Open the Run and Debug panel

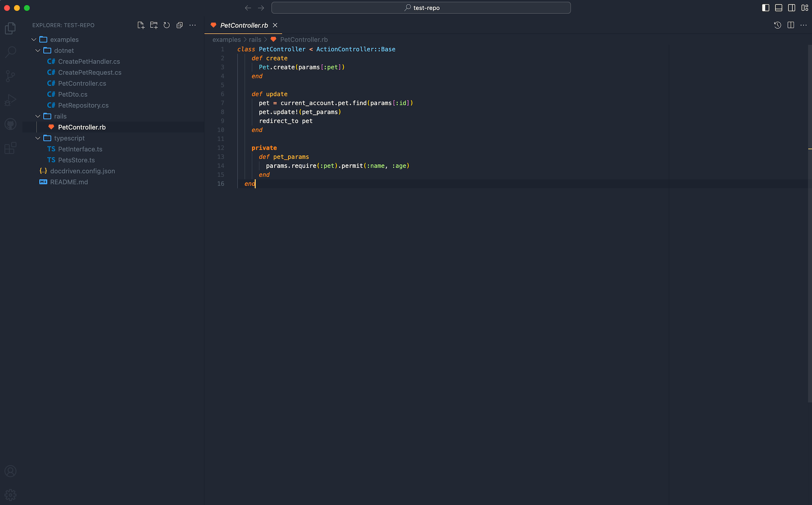[x=10, y=100]
